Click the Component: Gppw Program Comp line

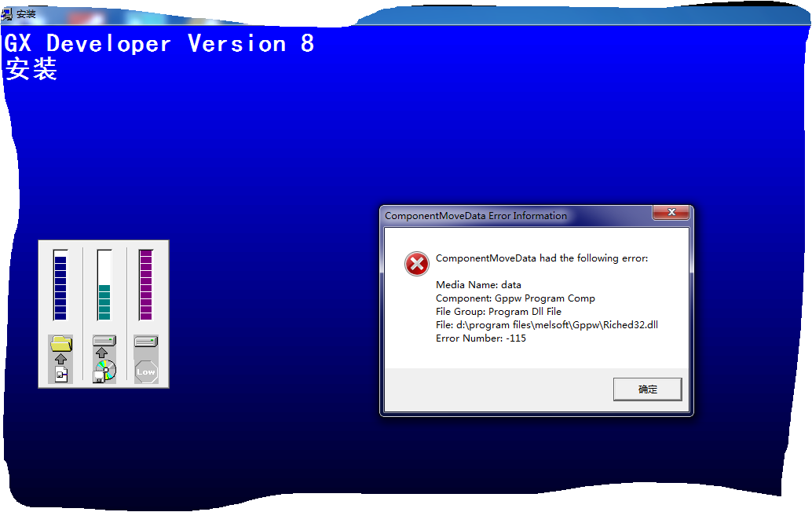coord(515,298)
